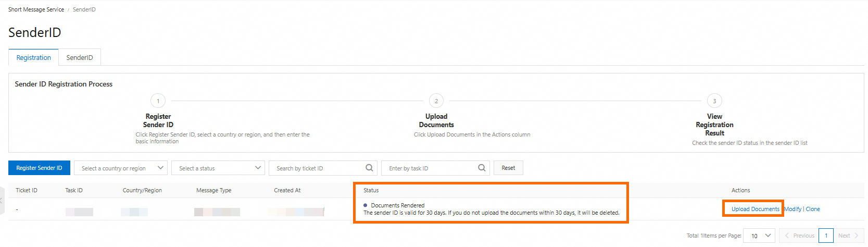
Task: Open the Registration tab
Action: pyautogui.click(x=34, y=57)
